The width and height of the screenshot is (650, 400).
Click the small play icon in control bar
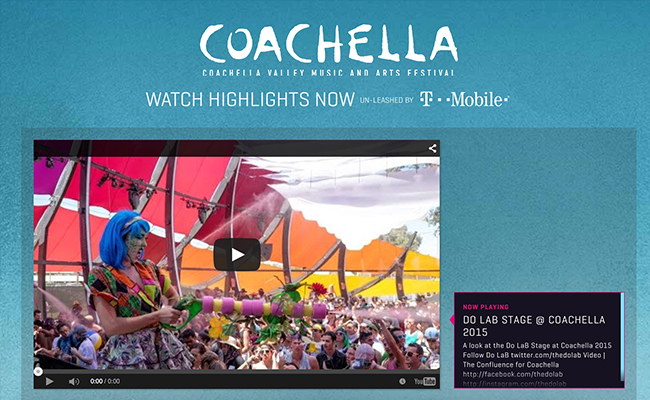click(x=49, y=381)
